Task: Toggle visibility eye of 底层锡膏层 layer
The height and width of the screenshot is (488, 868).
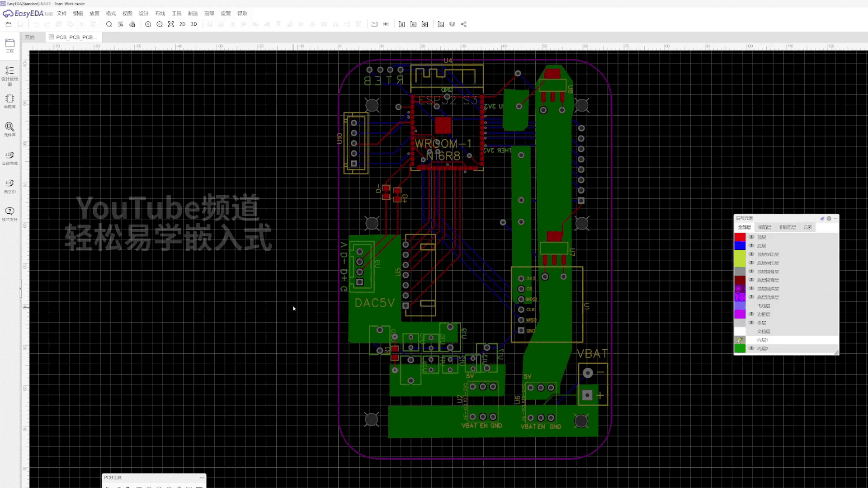Action: pyautogui.click(x=751, y=280)
